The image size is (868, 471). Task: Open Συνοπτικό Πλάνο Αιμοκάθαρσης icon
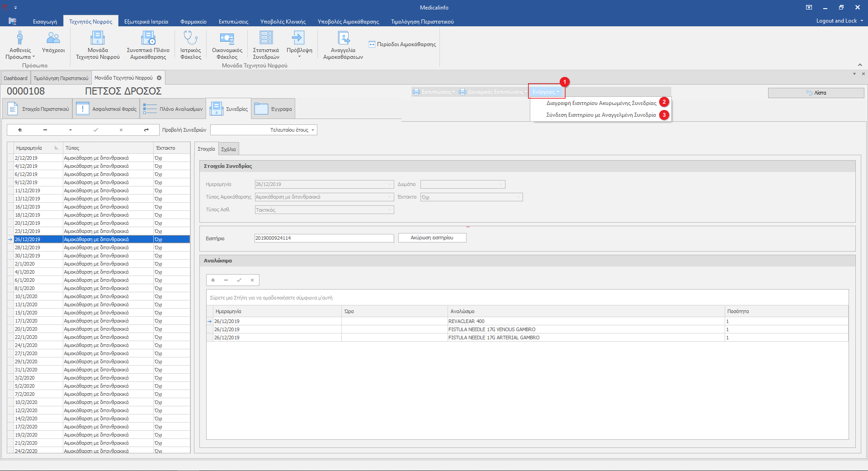[x=148, y=44]
